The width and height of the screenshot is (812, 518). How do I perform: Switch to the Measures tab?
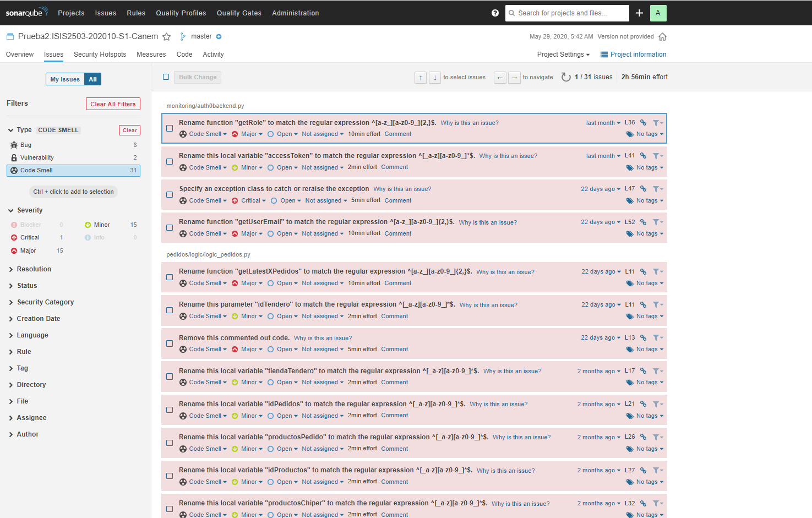pos(151,54)
